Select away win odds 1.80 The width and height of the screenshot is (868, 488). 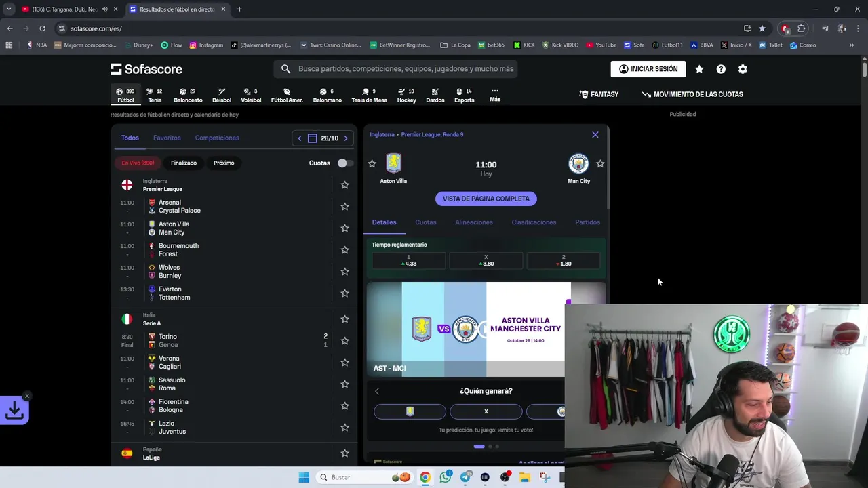564,261
